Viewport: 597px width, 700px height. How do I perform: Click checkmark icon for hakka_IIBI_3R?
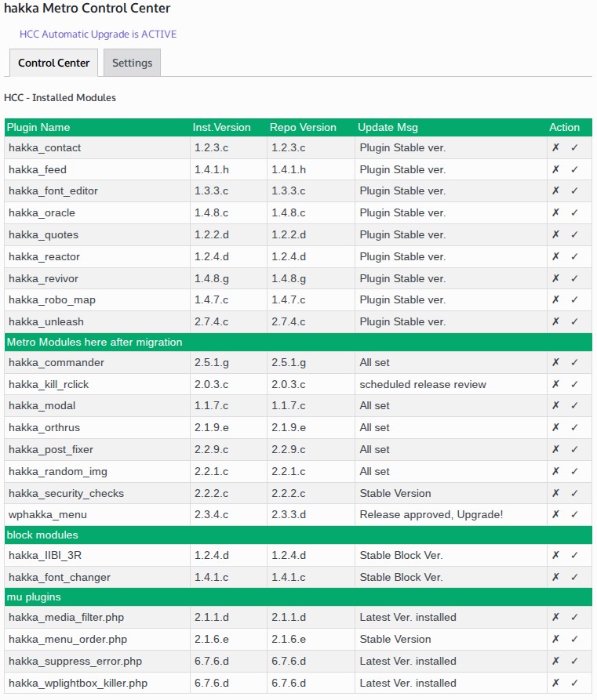574,555
